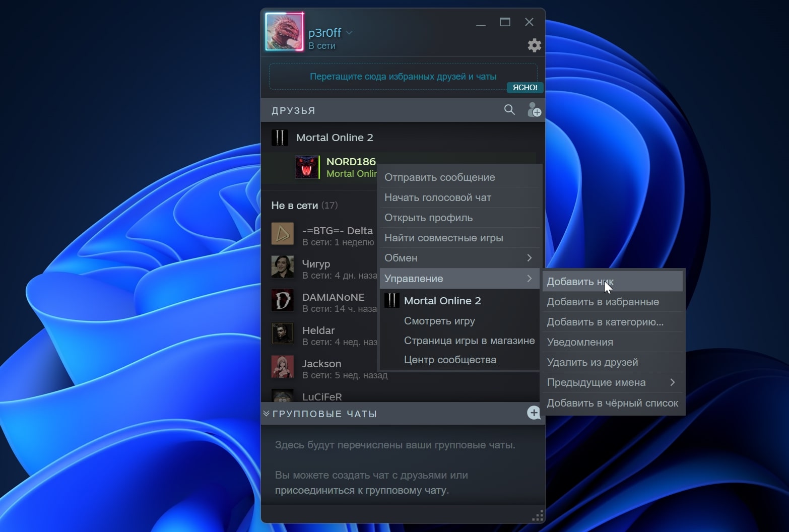Choose Добавить ник
The height and width of the screenshot is (532, 789).
click(613, 281)
